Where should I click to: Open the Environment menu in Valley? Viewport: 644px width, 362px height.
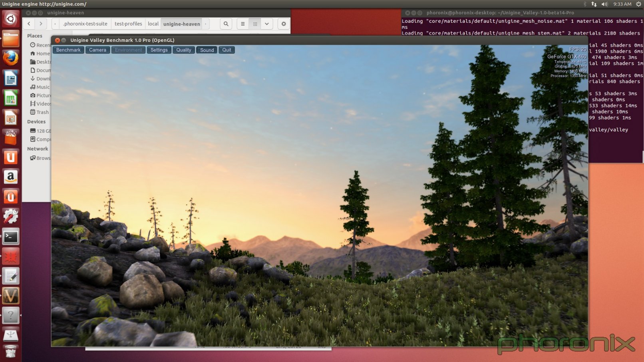128,50
